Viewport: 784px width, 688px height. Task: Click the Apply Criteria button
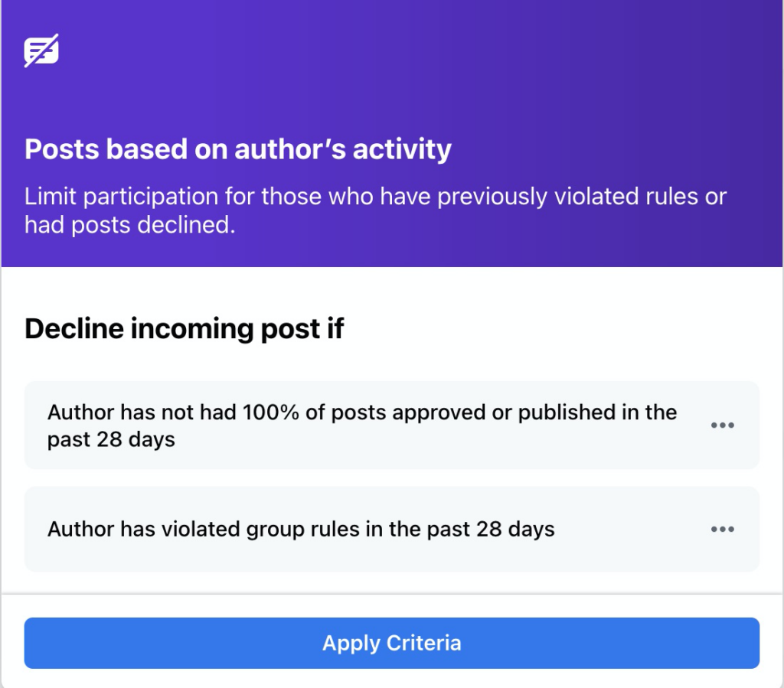pyautogui.click(x=392, y=643)
